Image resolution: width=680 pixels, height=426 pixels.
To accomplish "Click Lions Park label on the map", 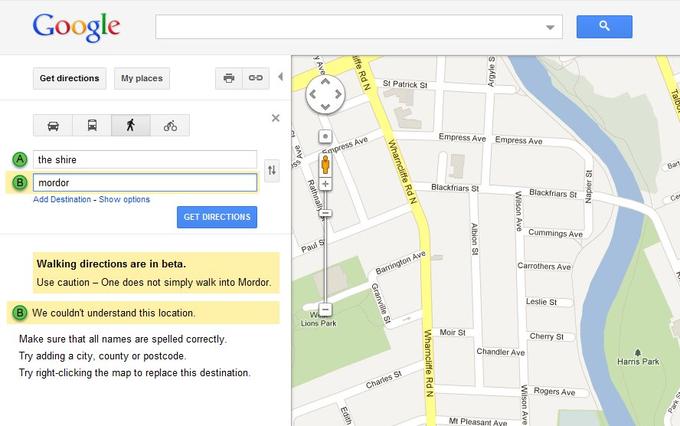I will [x=318, y=323].
